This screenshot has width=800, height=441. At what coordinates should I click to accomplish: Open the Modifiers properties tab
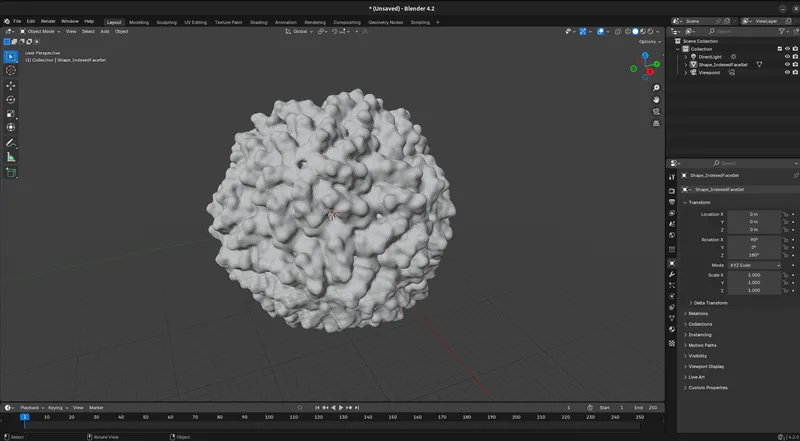point(672,275)
